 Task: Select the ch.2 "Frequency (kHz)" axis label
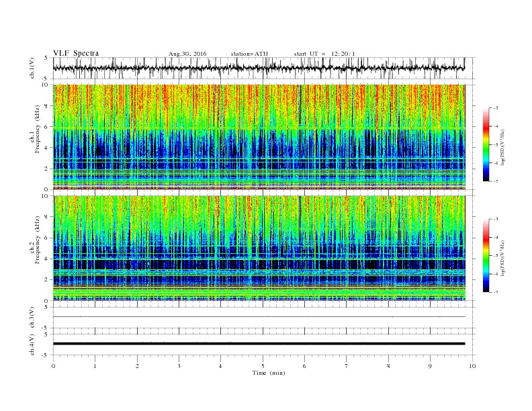pyautogui.click(x=37, y=240)
